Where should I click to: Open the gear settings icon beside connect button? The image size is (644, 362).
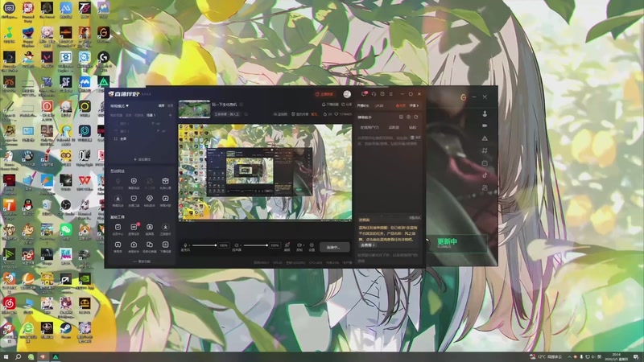312,245
